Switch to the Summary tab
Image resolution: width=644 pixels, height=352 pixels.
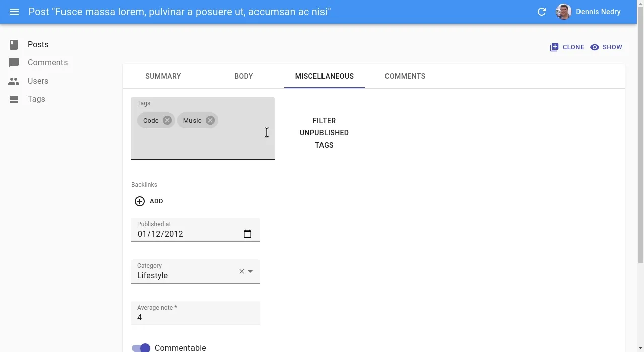pos(163,76)
